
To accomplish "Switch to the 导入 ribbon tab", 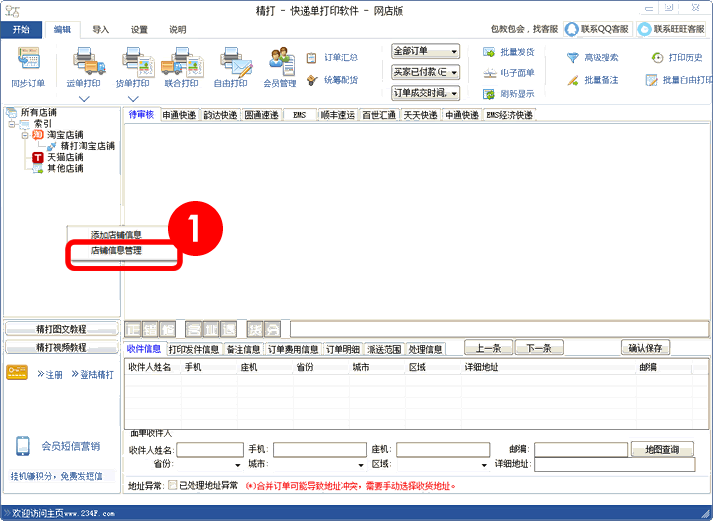I will point(101,30).
